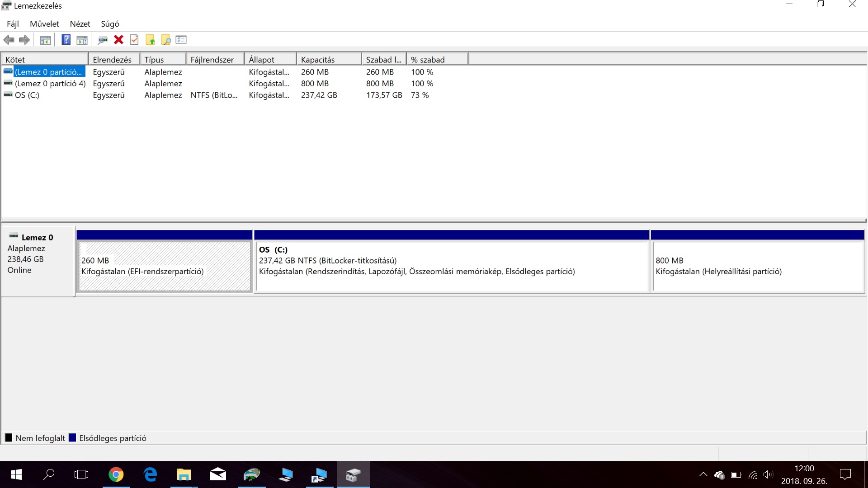The image size is (868, 488).
Task: Click the properties checkmark document icon
Action: tap(134, 40)
